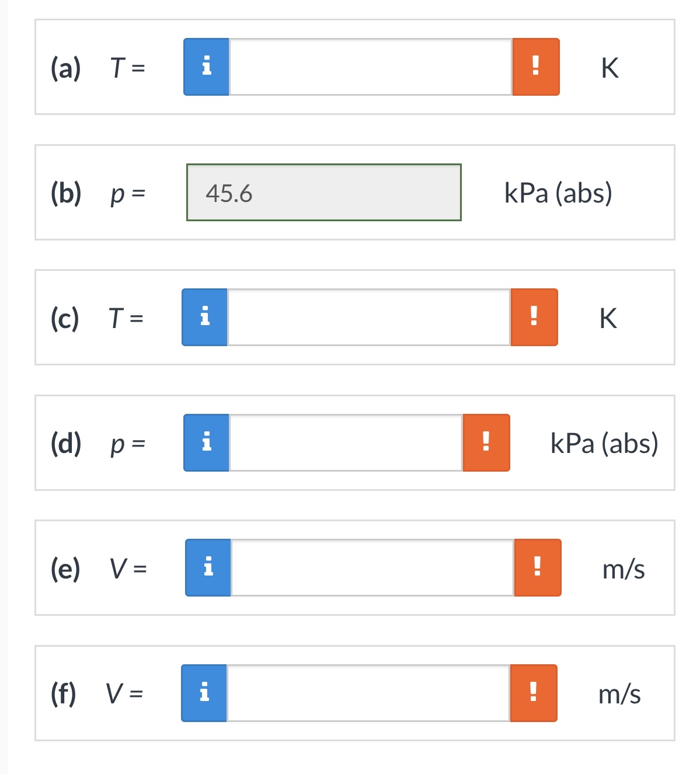Click the info icon for part (f) V
Image resolution: width=700 pixels, height=774 pixels.
[x=204, y=693]
